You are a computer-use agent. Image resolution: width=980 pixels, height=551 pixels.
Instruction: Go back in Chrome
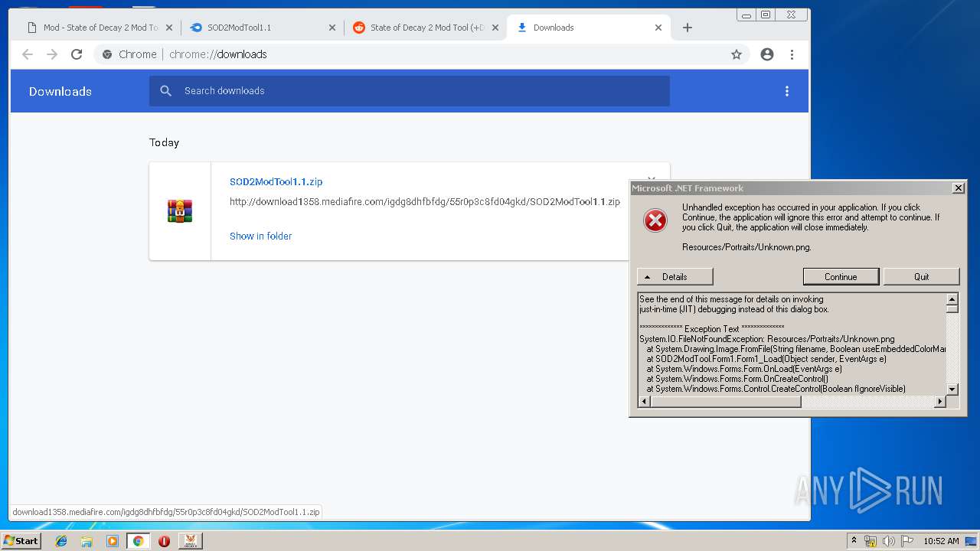click(x=28, y=54)
